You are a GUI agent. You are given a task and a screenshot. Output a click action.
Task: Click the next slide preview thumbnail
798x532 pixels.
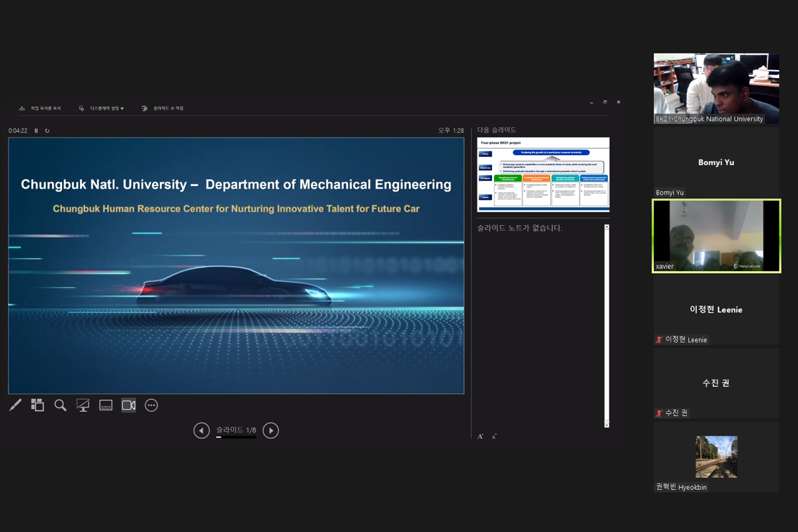[543, 175]
